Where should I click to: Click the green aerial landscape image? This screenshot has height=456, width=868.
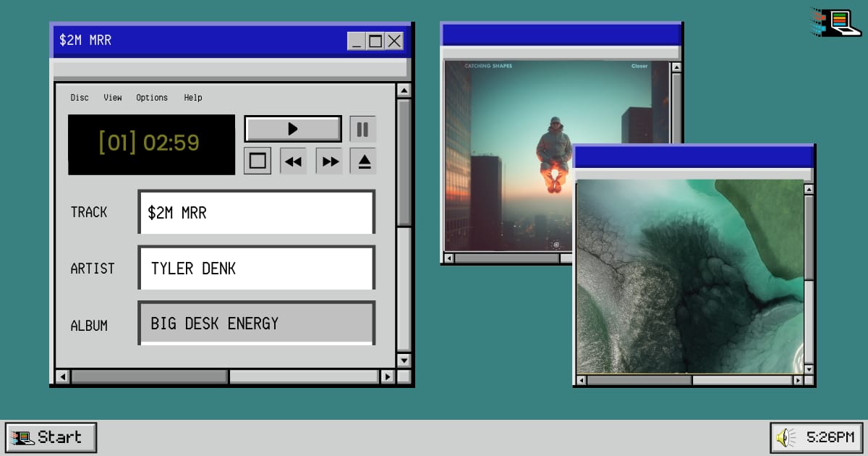point(690,276)
